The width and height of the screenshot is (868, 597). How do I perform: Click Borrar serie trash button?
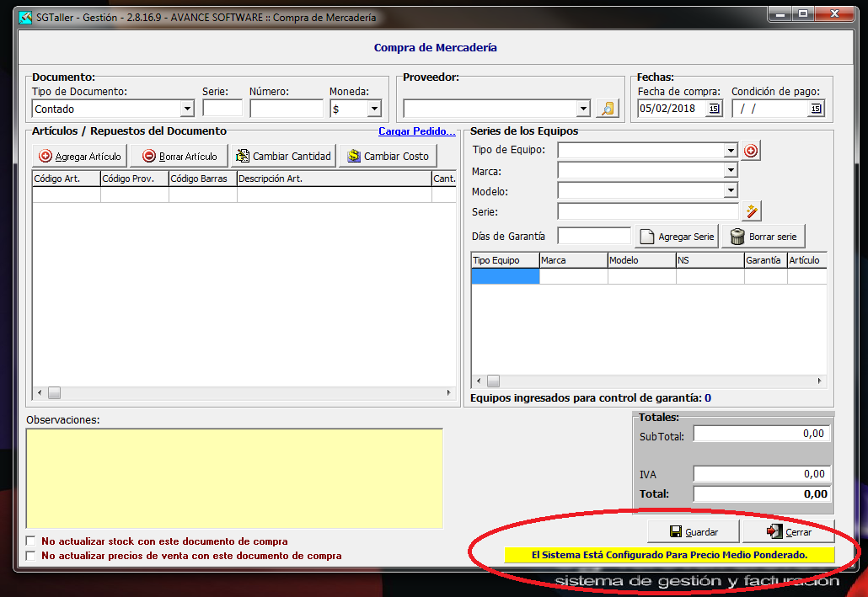(x=764, y=237)
